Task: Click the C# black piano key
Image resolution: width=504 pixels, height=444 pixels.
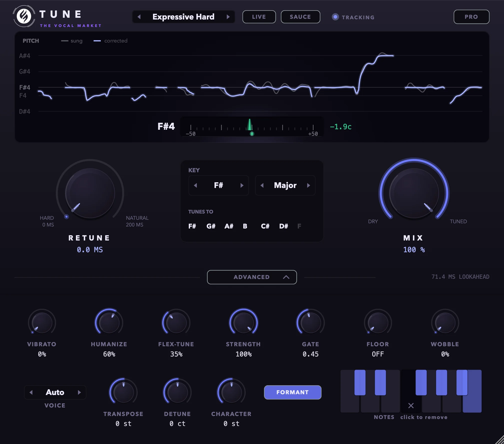Action: pos(360,382)
